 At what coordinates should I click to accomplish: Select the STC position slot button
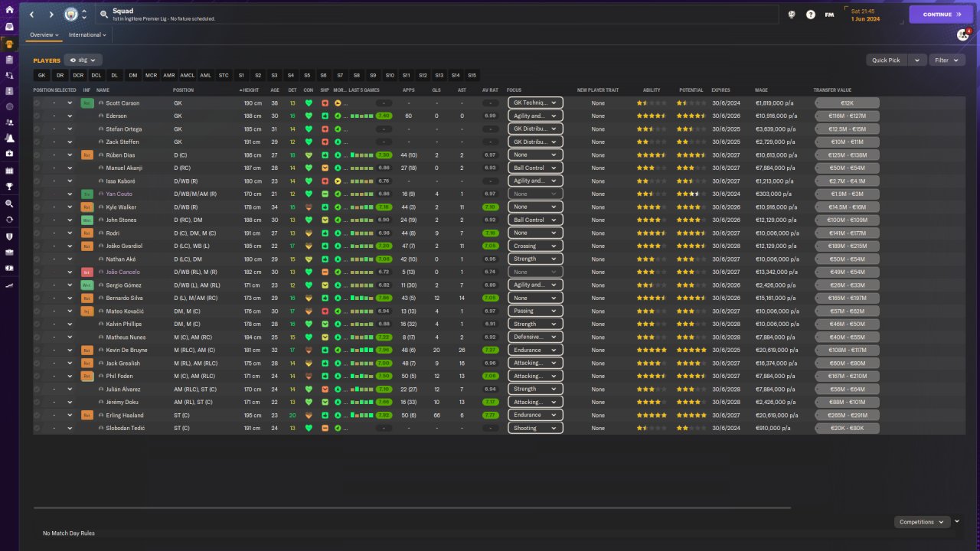click(224, 75)
